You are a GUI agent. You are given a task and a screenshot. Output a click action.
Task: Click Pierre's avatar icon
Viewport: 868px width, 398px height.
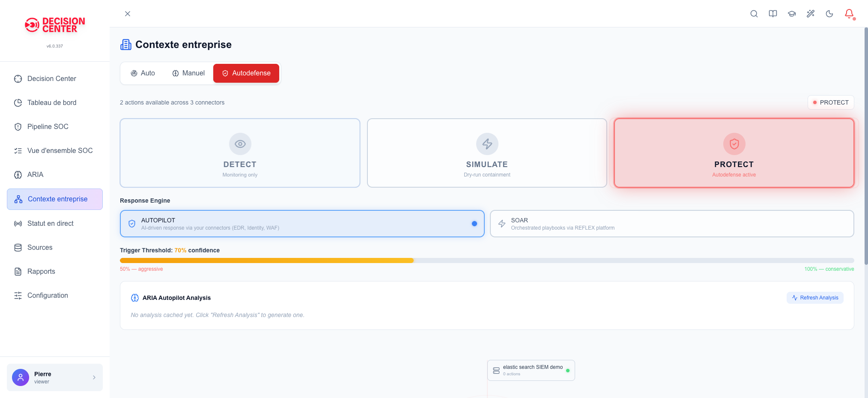point(21,377)
